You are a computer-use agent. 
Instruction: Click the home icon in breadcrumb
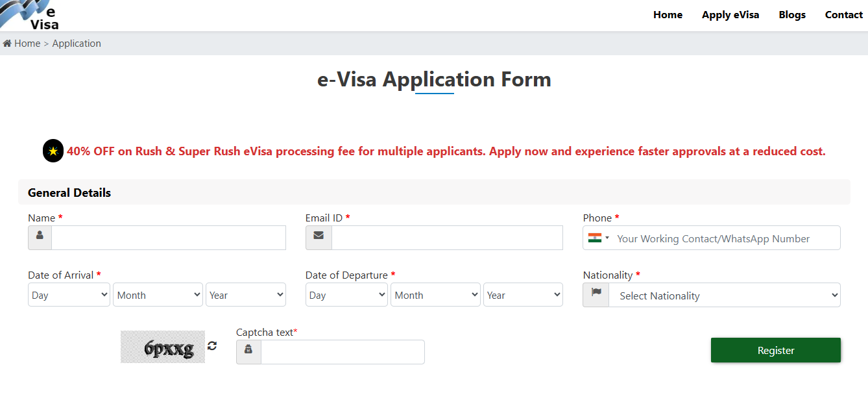(7, 44)
